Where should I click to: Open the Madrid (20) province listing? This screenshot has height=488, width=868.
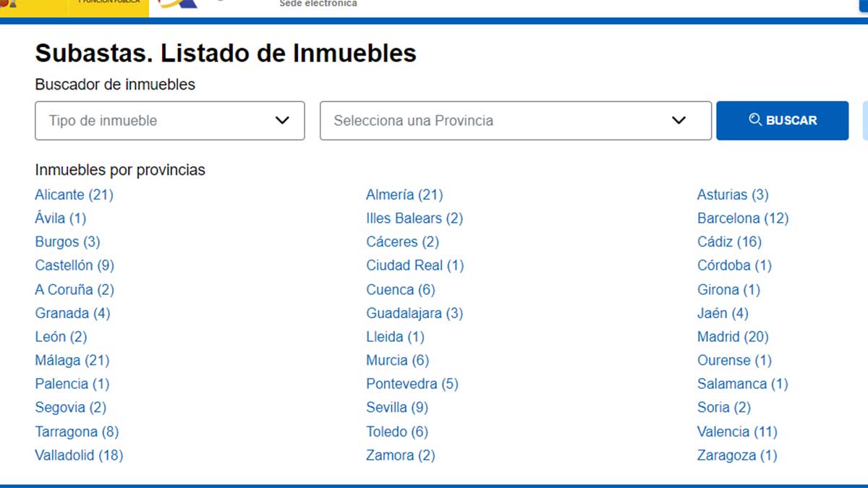pyautogui.click(x=732, y=336)
